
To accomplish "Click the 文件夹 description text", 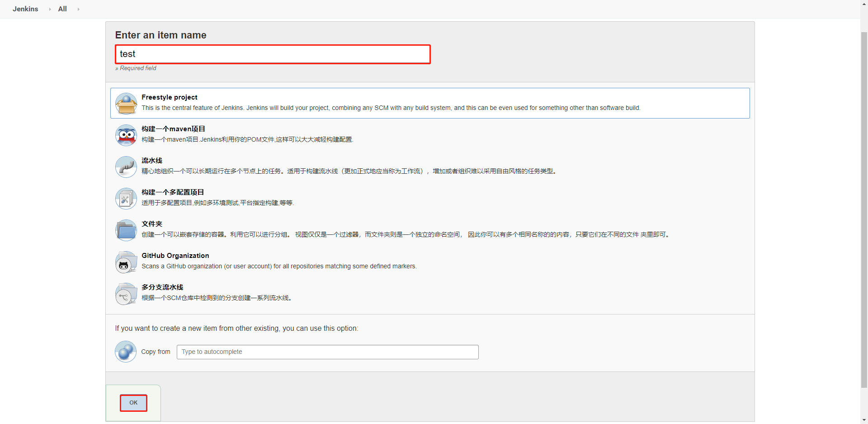I will tap(406, 234).
